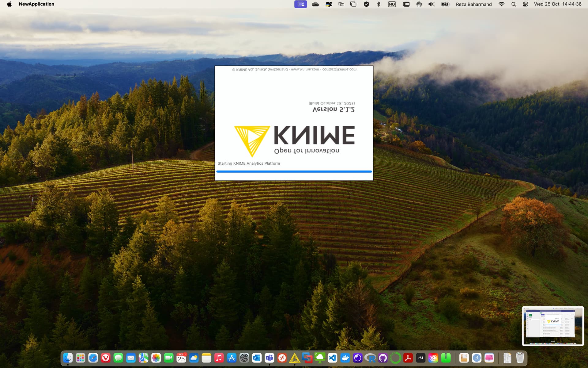Open GitHub Desktop from the Dock
588x368 pixels.
pos(383,358)
